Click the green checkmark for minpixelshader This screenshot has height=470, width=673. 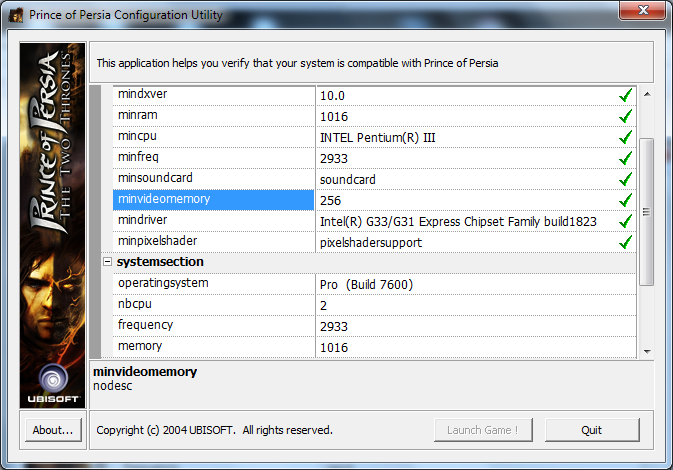[625, 243]
